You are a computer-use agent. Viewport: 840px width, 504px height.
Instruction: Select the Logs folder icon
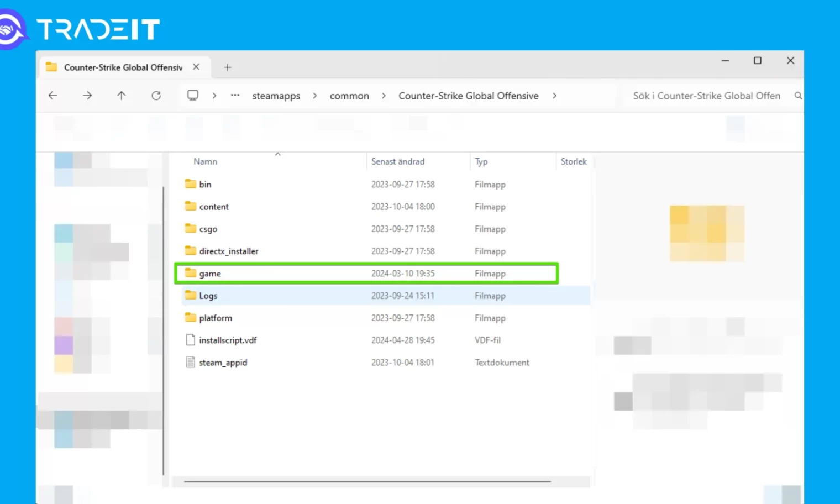[x=191, y=295]
